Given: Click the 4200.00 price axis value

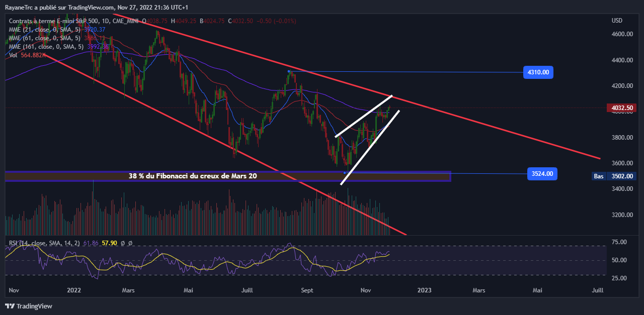Looking at the screenshot, I should [622, 86].
